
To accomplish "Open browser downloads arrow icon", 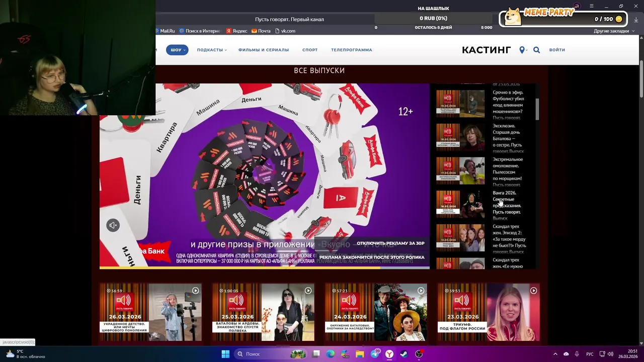I will click(636, 20).
